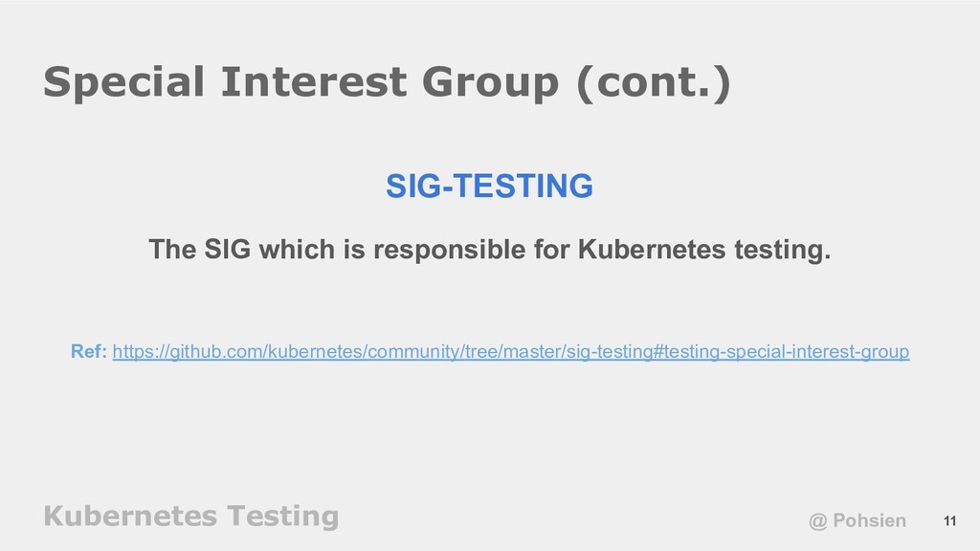Click the @ Pohsien author tag

click(x=857, y=520)
